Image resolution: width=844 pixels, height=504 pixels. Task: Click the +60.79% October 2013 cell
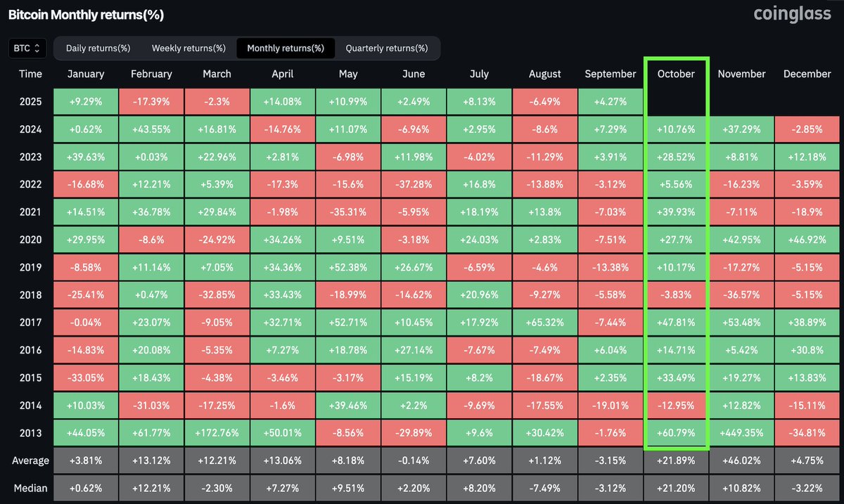coord(676,432)
